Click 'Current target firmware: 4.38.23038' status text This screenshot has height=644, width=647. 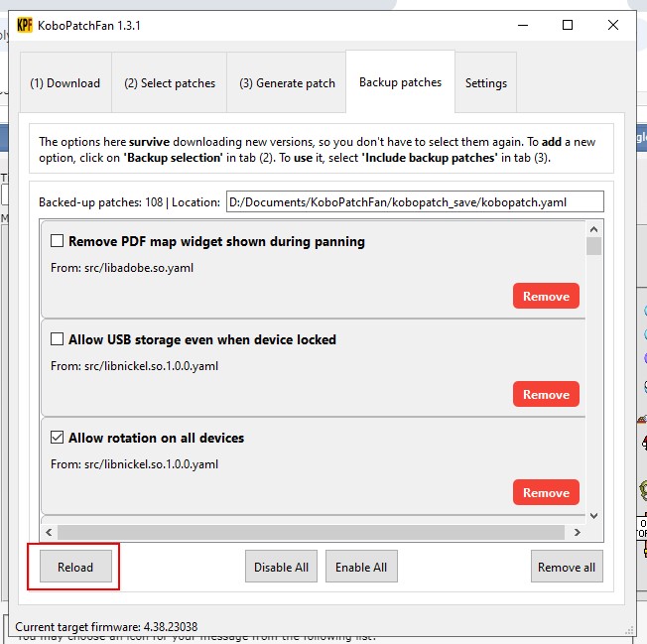tap(106, 627)
